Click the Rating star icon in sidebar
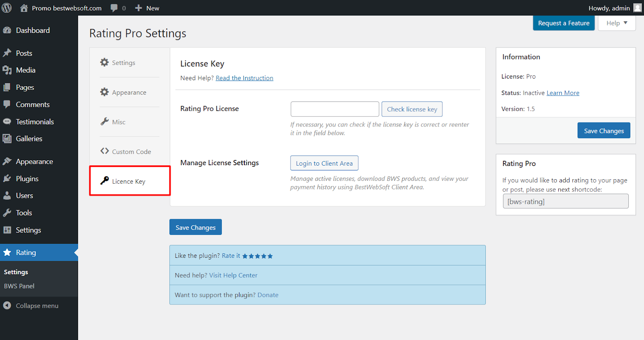644x340 pixels. (x=7, y=252)
